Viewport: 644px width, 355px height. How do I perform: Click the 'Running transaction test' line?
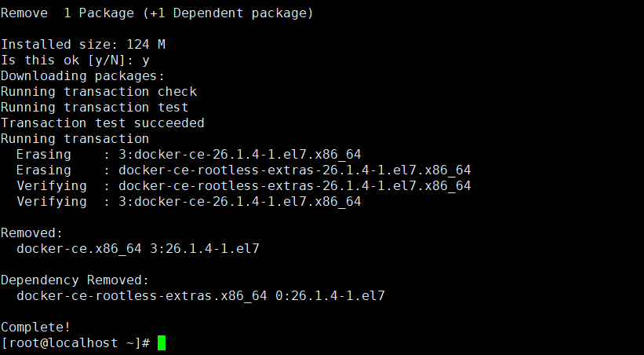pos(94,108)
